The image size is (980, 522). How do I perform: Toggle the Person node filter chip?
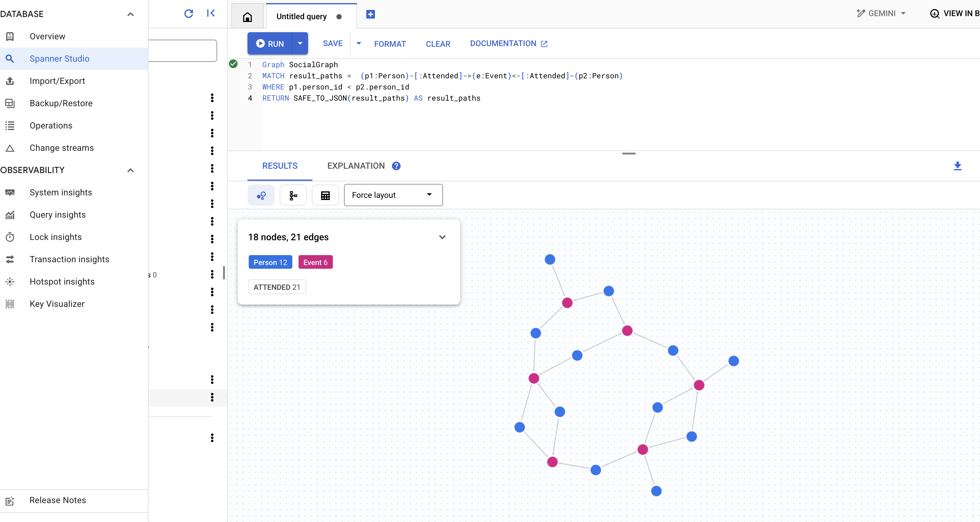[x=270, y=262]
